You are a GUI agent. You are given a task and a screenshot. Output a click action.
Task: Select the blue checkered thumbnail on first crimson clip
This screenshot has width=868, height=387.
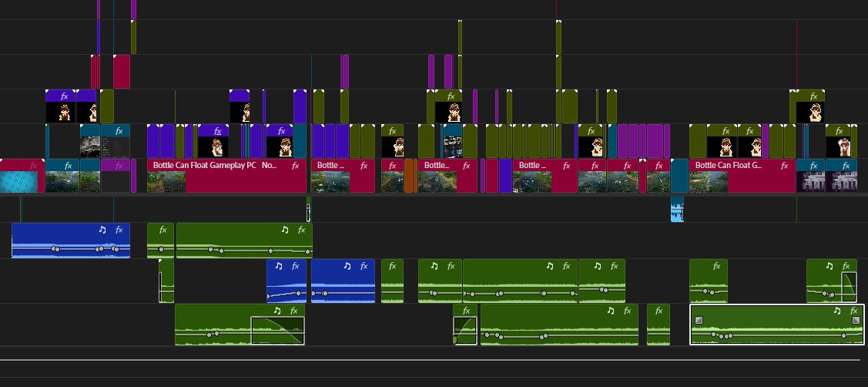tap(18, 181)
